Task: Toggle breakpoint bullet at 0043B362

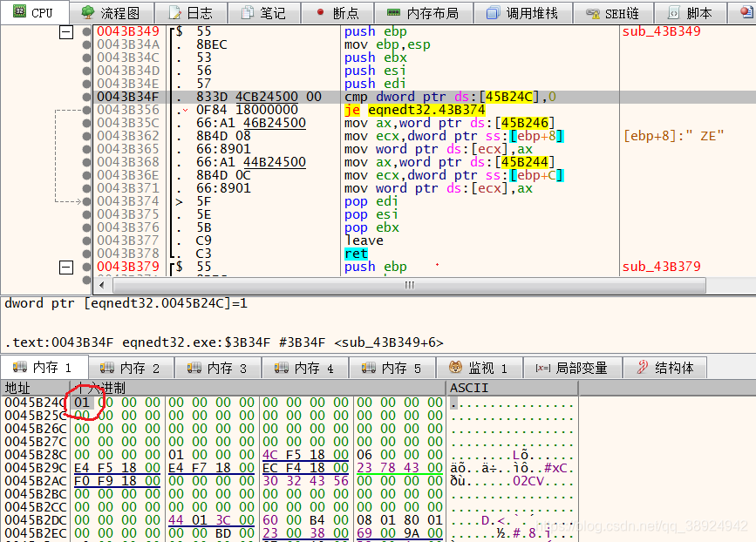Action: tap(87, 136)
